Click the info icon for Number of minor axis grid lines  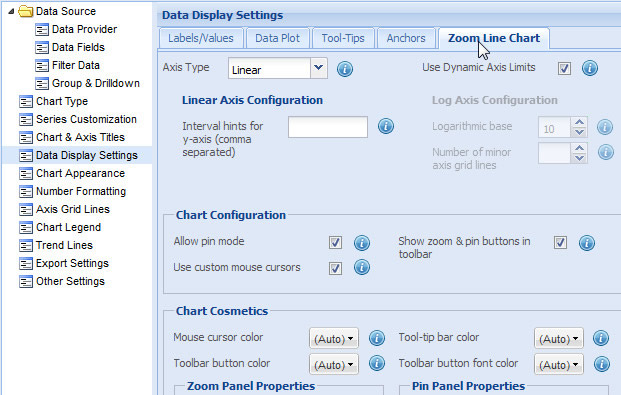tap(606, 152)
